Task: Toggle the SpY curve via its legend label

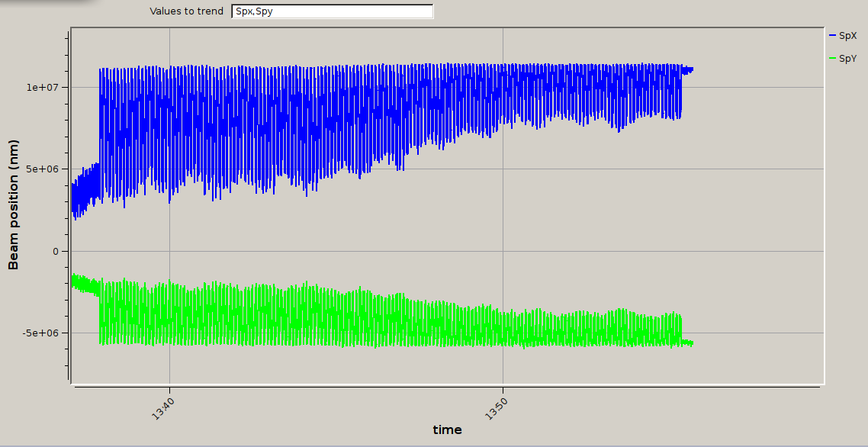Action: point(847,59)
